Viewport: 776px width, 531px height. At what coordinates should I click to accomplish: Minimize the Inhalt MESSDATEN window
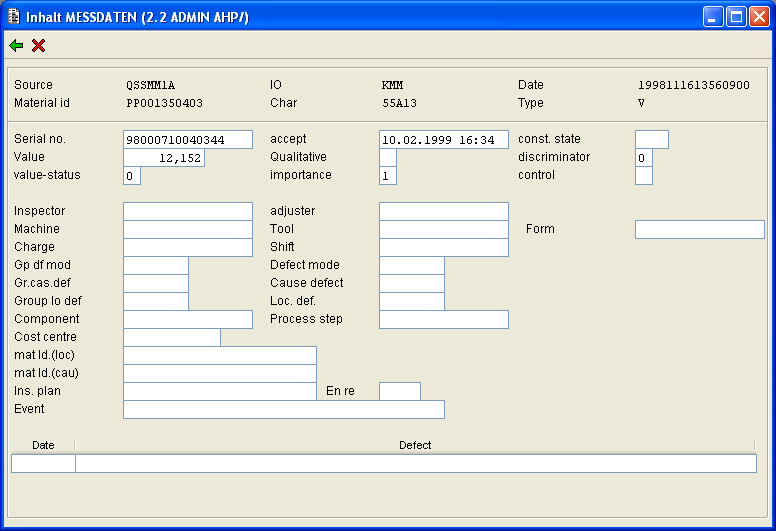pyautogui.click(x=713, y=17)
